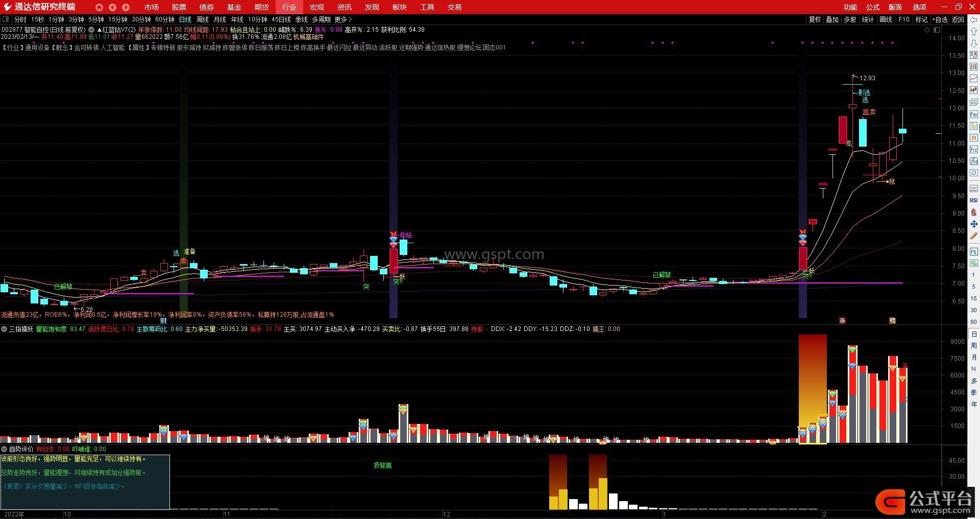Click the diamond icon above price axis

927,30
